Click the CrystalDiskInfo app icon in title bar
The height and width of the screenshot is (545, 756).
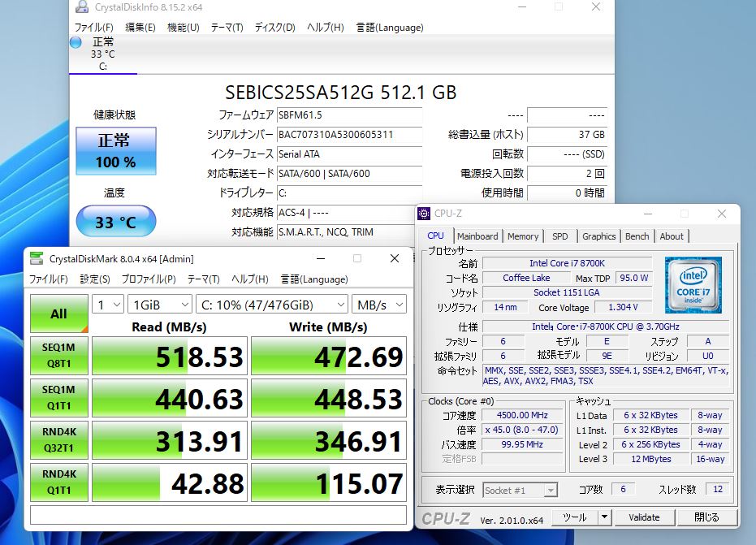(83, 6)
